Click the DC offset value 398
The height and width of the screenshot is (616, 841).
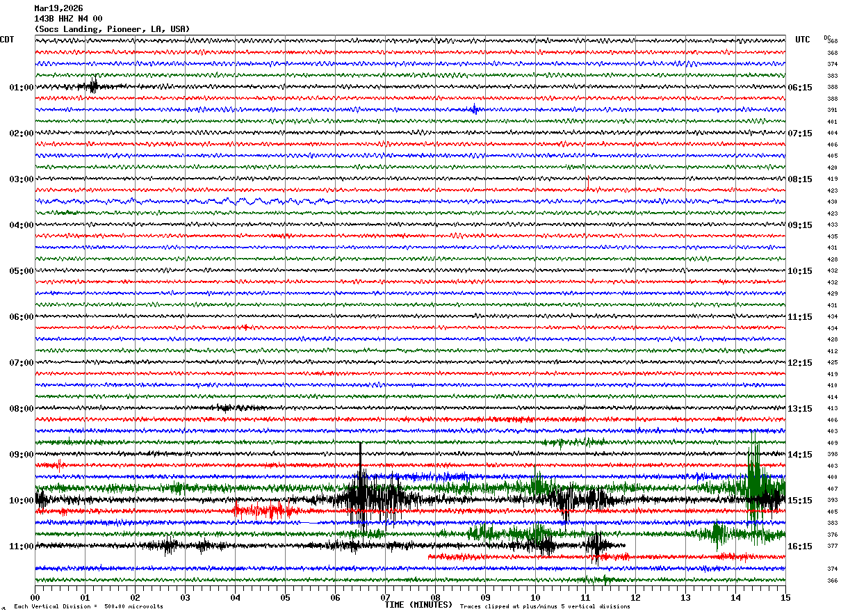832,454
